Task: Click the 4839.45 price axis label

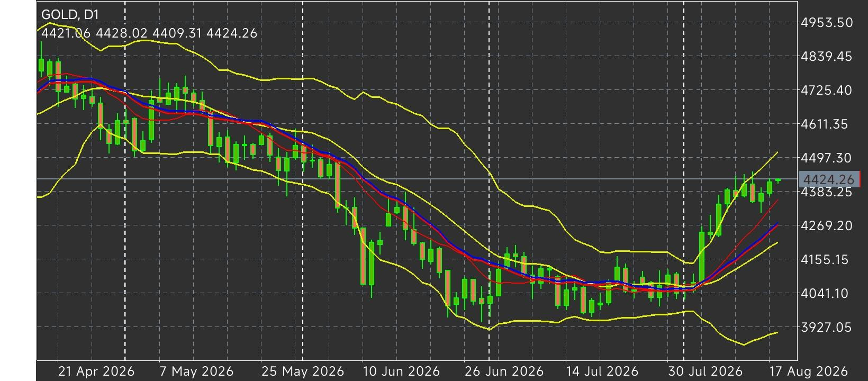Action: (827, 57)
